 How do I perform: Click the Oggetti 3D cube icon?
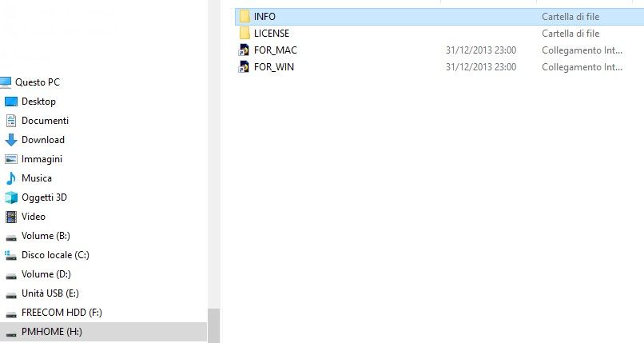coord(11,197)
